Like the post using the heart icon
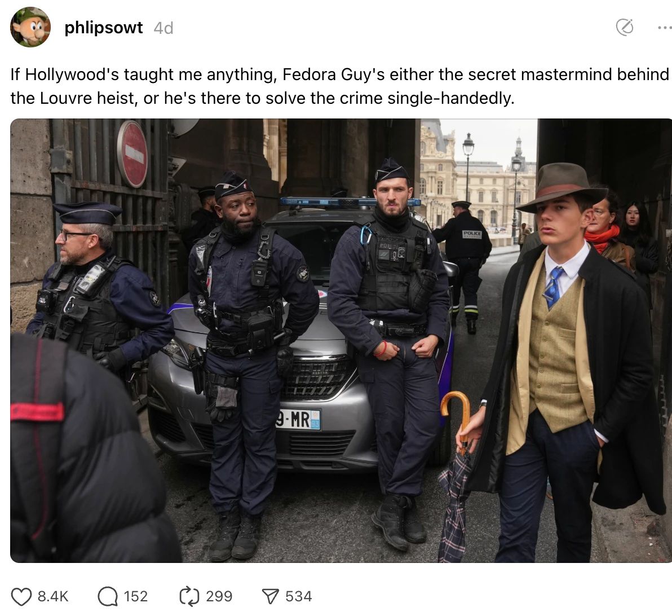672x616 pixels. pos(21,596)
